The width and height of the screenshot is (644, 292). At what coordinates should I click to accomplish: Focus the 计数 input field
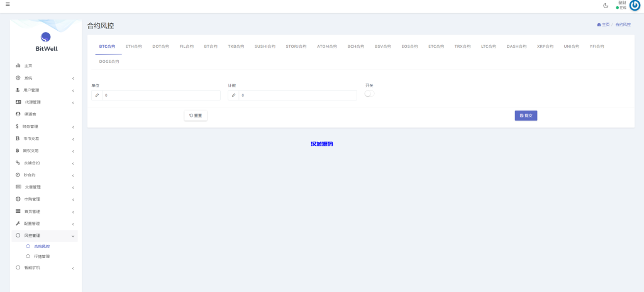point(297,95)
